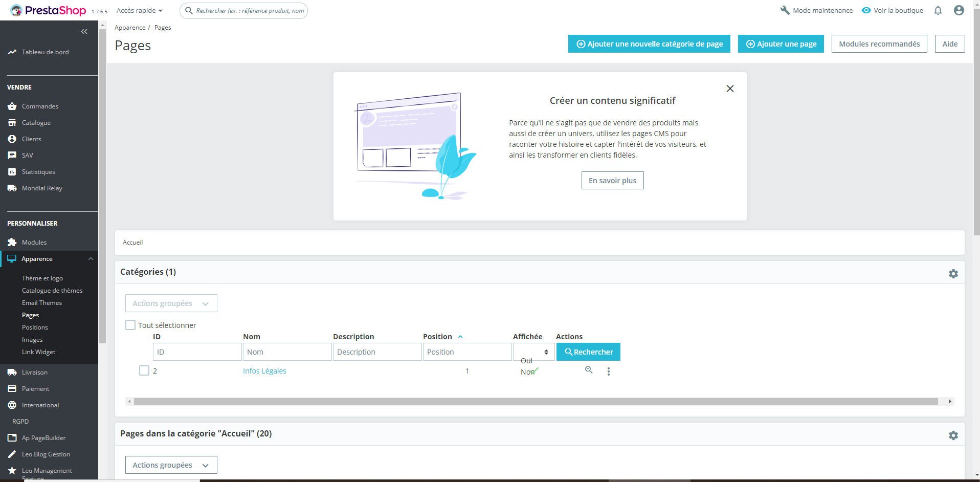Click the Aide button
Screen dimensions: 980x482
(950, 44)
